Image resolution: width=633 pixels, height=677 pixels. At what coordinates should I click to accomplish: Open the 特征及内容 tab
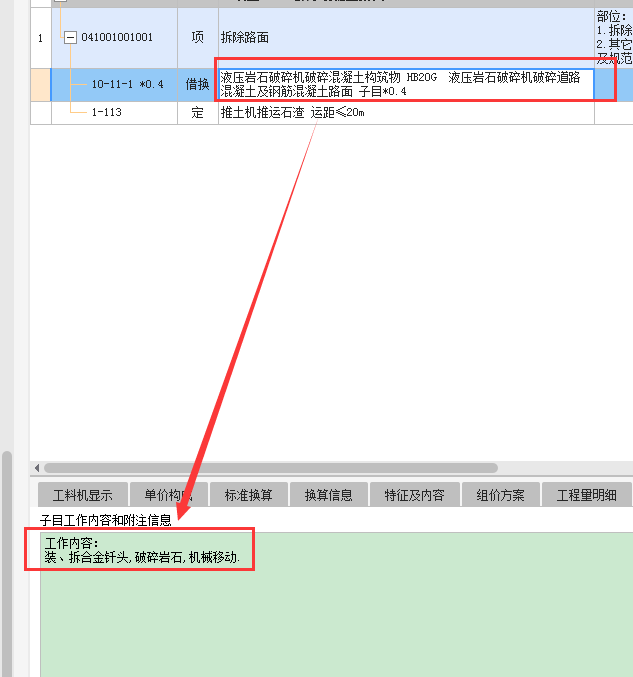click(415, 495)
